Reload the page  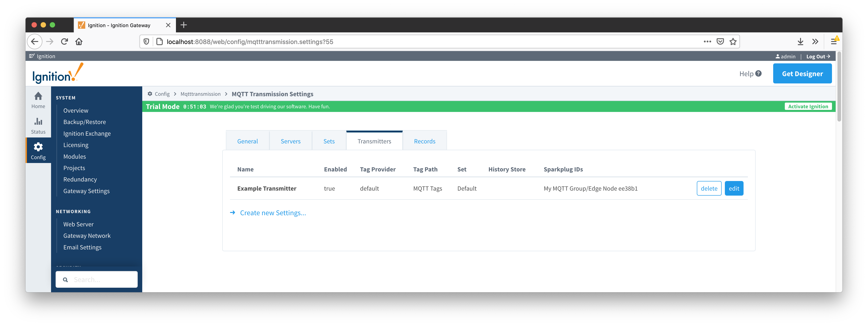coord(64,41)
